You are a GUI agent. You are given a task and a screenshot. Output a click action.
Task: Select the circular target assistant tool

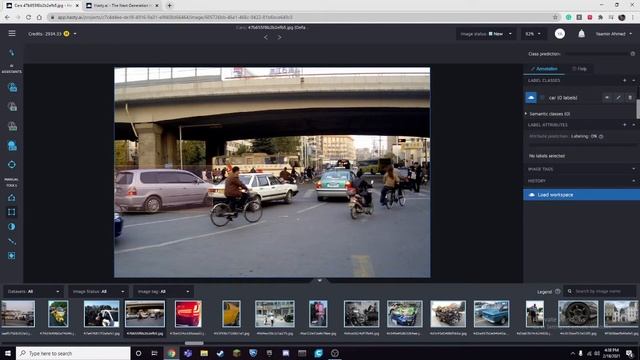tap(12, 164)
